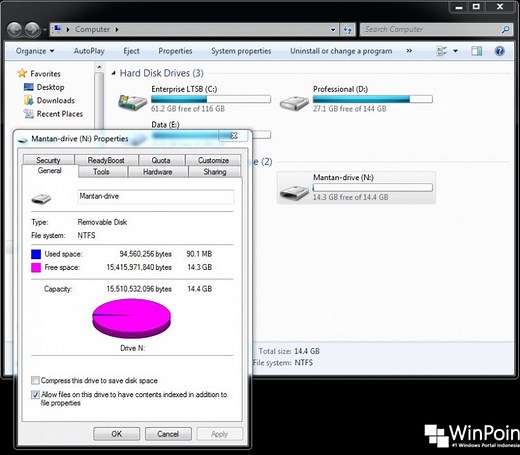Toggle the preview pane icon
Image resolution: width=520 pixels, height=455 pixels.
coord(476,51)
